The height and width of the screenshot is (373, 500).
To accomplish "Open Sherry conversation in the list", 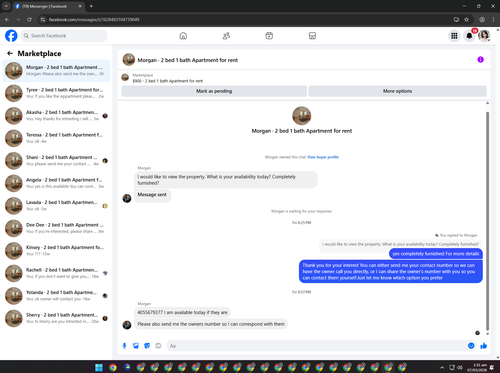I will point(56,318).
